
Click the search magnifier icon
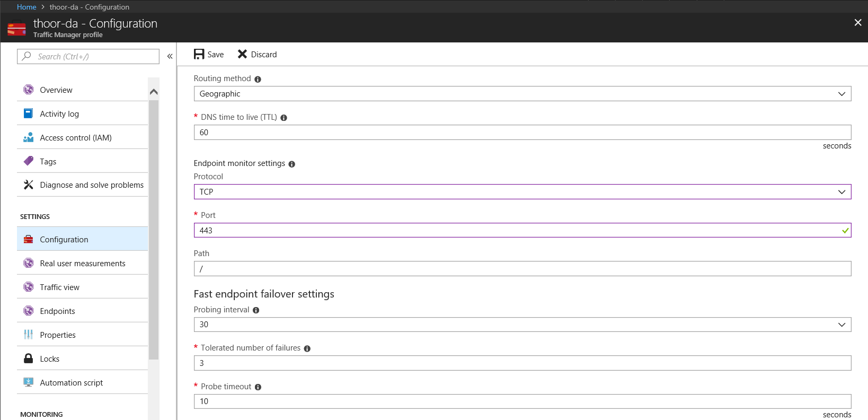26,56
